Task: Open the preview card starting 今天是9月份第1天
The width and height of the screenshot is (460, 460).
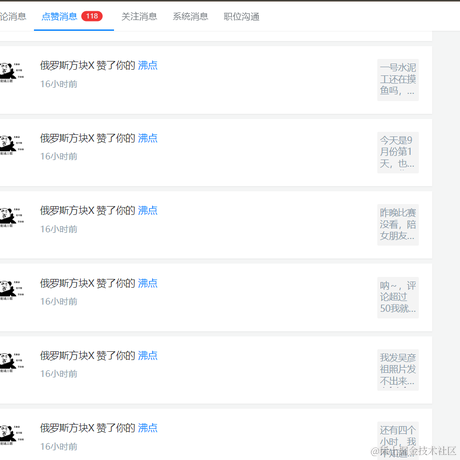Action: tap(398, 152)
